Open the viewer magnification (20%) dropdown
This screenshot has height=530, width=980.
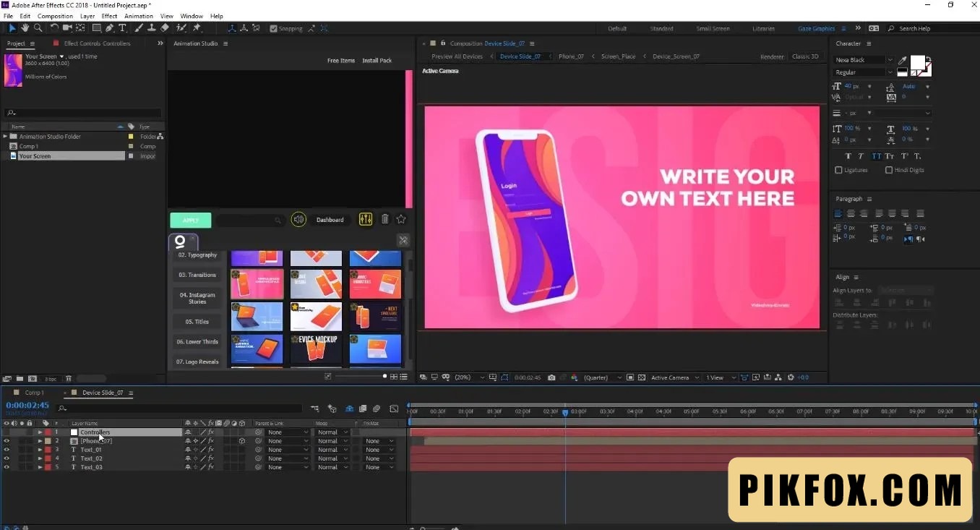coord(470,377)
